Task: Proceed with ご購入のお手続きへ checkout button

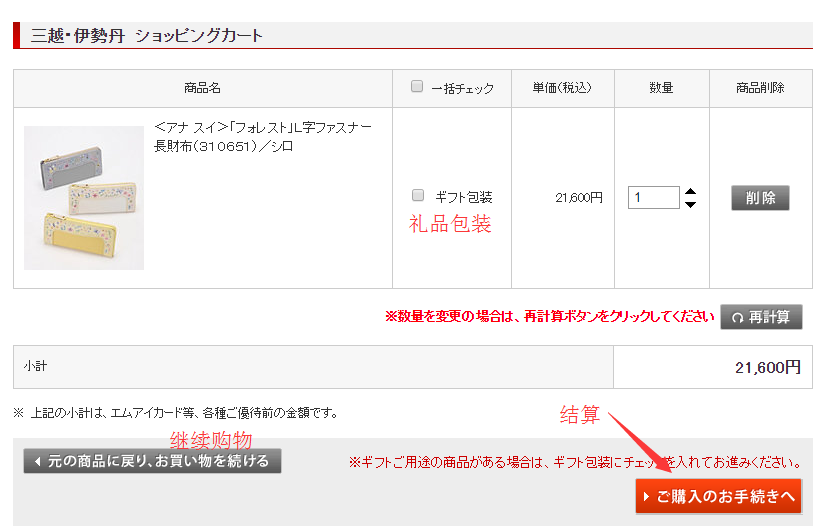Action: tap(718, 496)
